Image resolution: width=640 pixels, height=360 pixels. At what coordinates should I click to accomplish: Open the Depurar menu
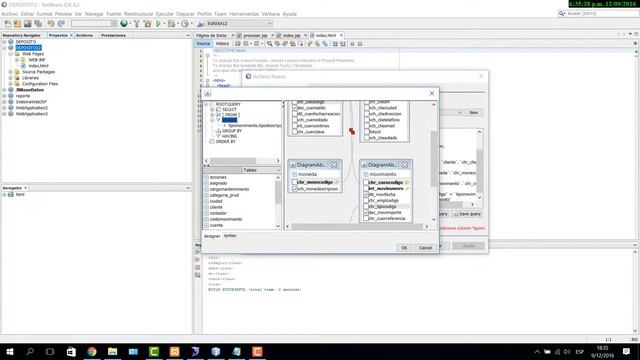coord(185,14)
